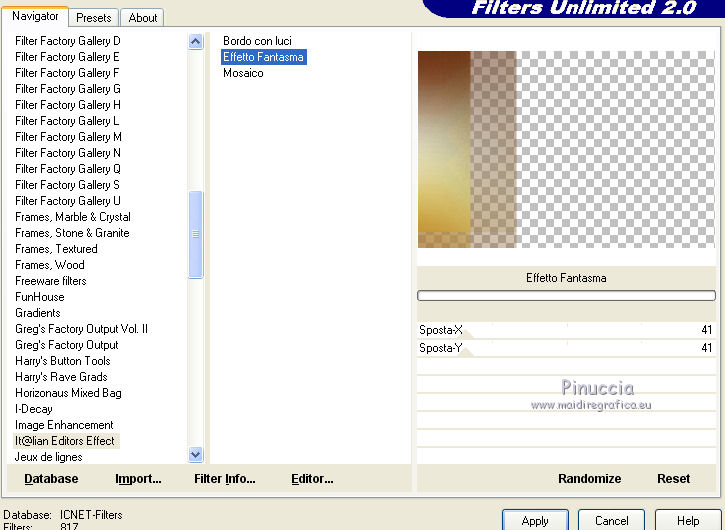
Task: Select Filter Factory Gallery M
Action: (x=68, y=137)
